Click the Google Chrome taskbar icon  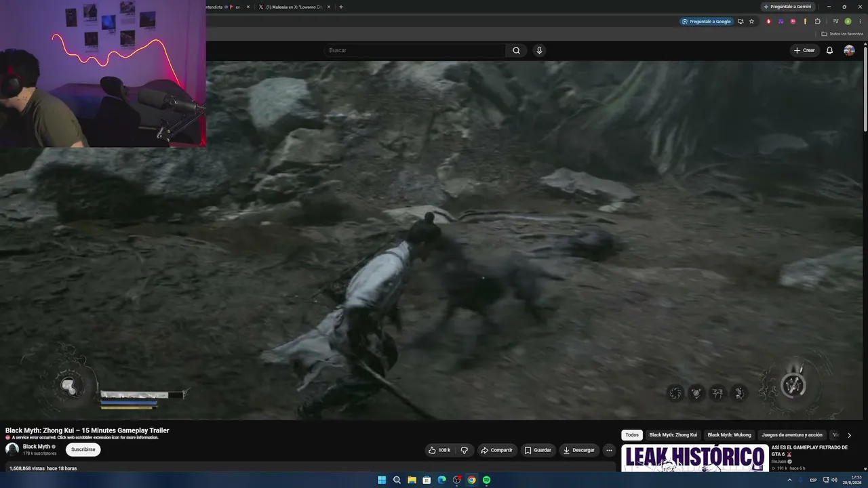pyautogui.click(x=471, y=480)
